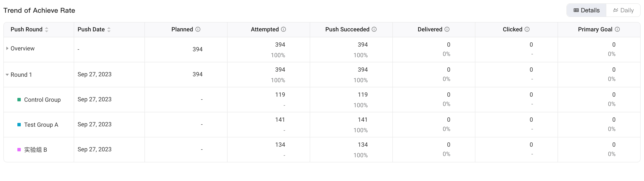Click the blue Test Group A swatch
This screenshot has width=644, height=181.
19,124
